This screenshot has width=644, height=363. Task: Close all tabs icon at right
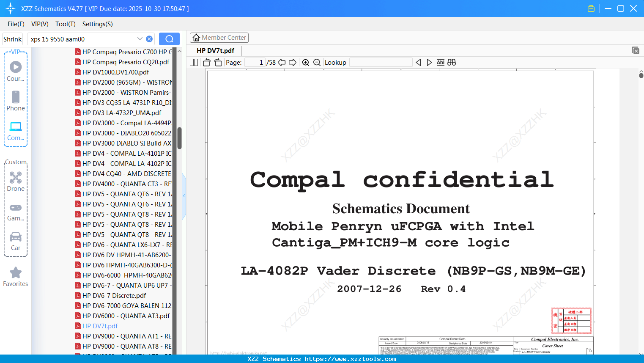point(636,50)
